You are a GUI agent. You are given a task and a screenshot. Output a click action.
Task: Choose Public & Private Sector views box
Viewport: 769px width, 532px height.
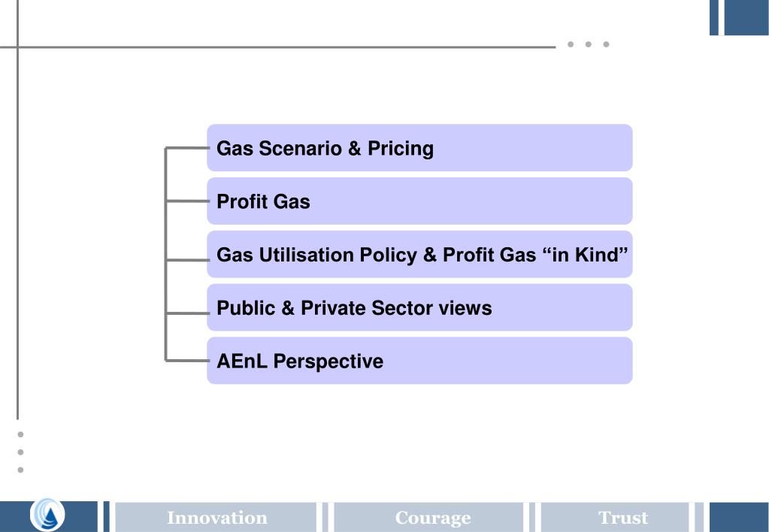[x=419, y=307]
